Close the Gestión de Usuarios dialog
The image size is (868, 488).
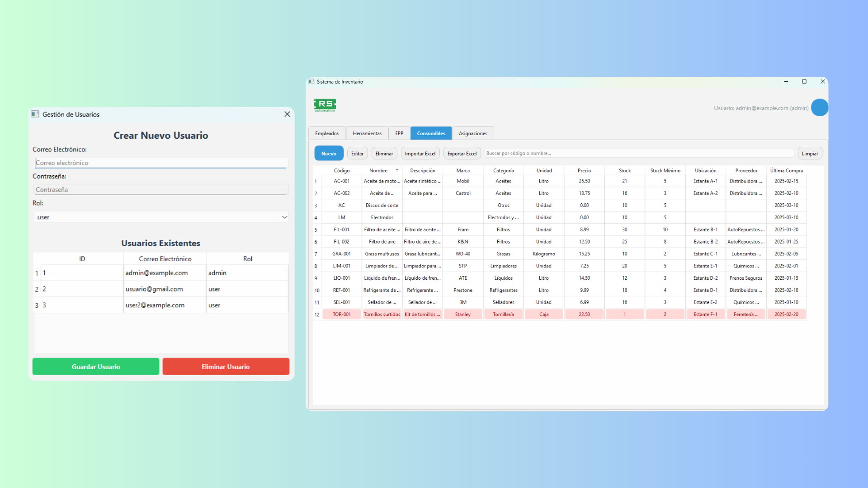(287, 114)
